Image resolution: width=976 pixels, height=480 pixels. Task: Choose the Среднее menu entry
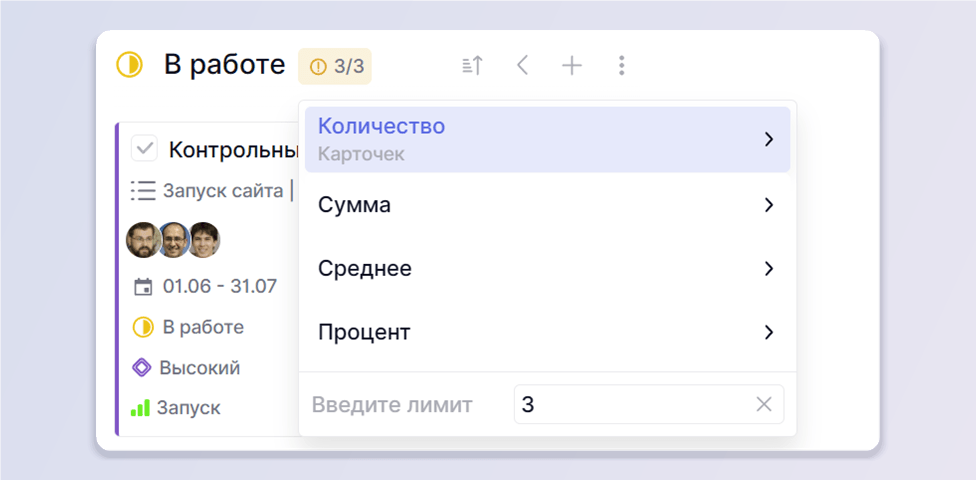click(x=547, y=268)
